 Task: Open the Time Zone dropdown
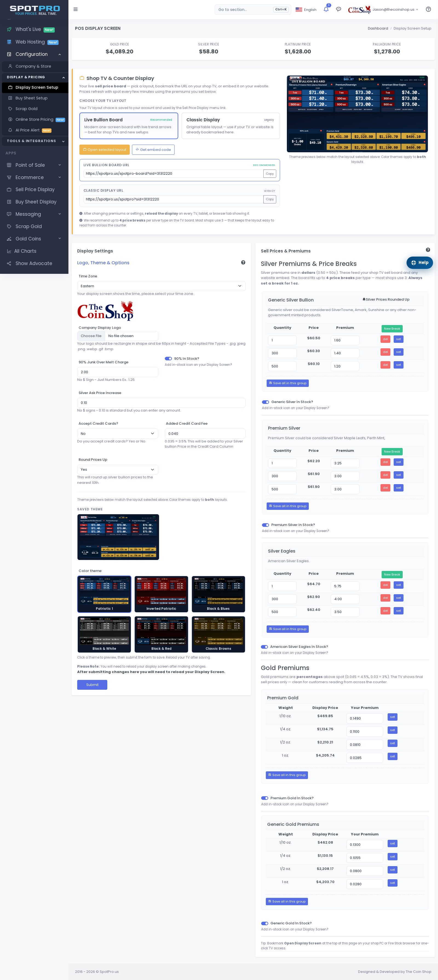pos(161,286)
